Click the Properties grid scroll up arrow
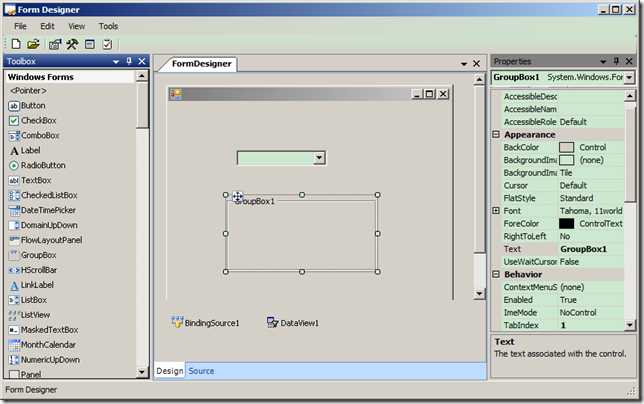 [630, 96]
